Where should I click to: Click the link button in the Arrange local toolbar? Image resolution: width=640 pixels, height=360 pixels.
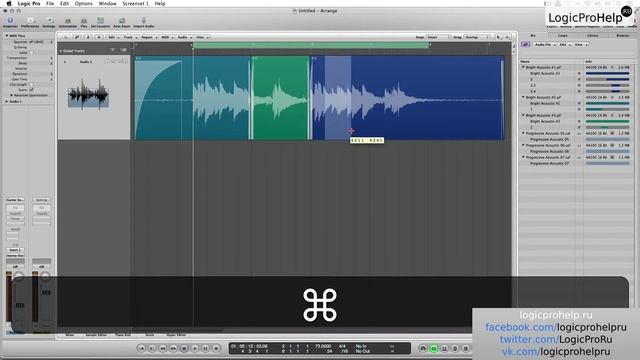tap(76, 37)
